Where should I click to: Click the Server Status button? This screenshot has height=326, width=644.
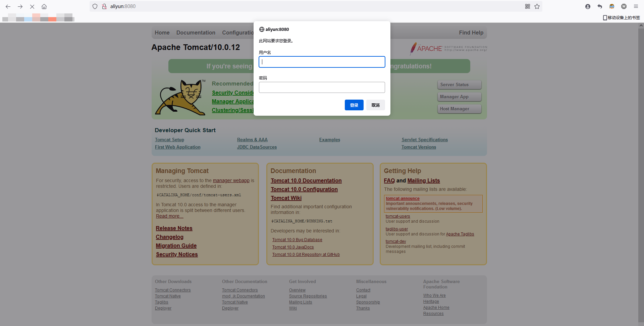[x=460, y=85]
